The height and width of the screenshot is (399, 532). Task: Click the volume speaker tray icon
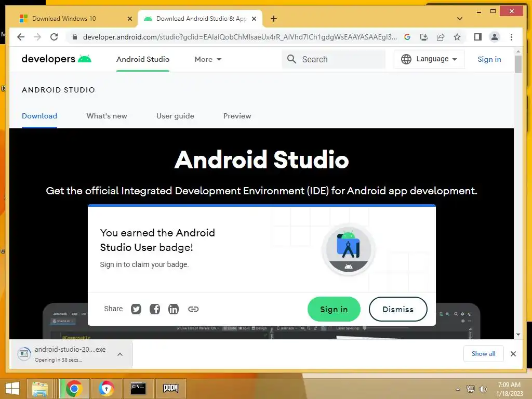pyautogui.click(x=483, y=389)
